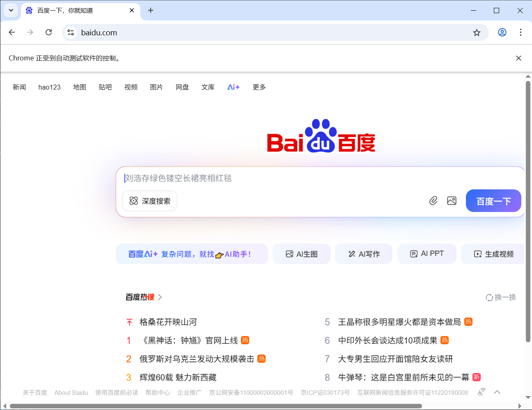Focus the Baidu search input field
This screenshot has width=532, height=410.
(x=320, y=178)
